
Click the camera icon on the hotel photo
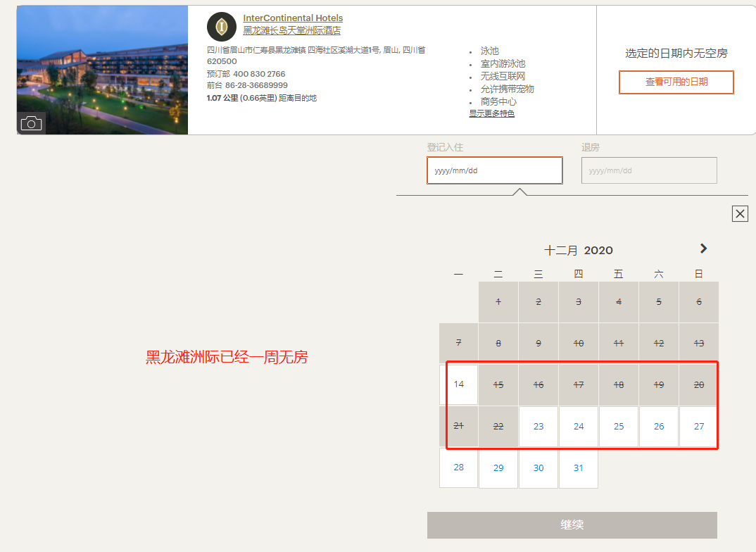[32, 123]
